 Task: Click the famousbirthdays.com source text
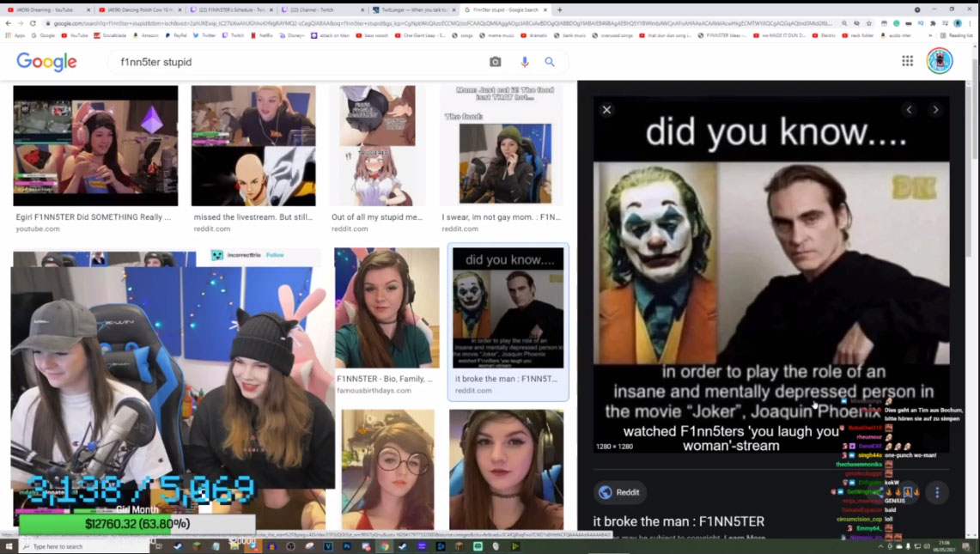[374, 390]
